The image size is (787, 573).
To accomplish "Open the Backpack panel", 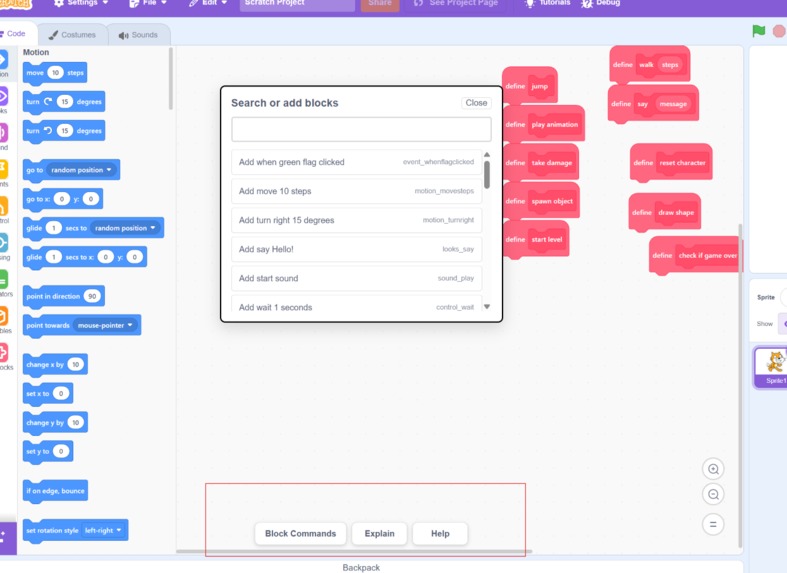I will tap(361, 567).
